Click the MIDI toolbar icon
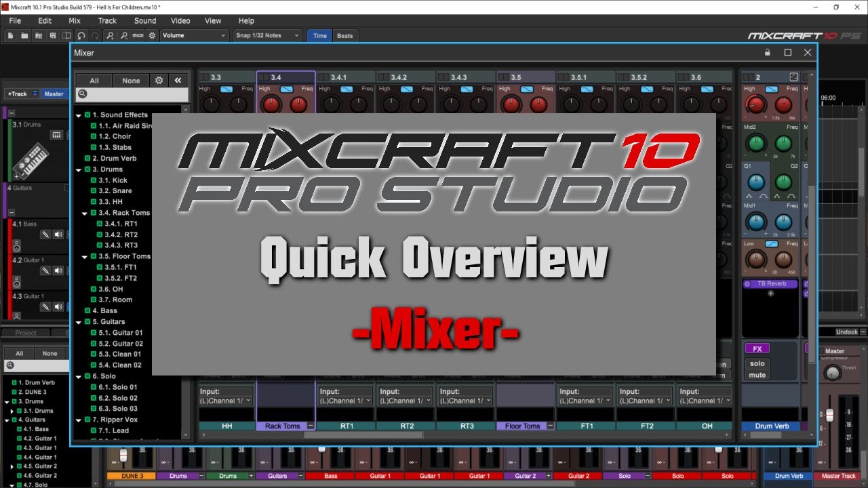 [x=138, y=35]
